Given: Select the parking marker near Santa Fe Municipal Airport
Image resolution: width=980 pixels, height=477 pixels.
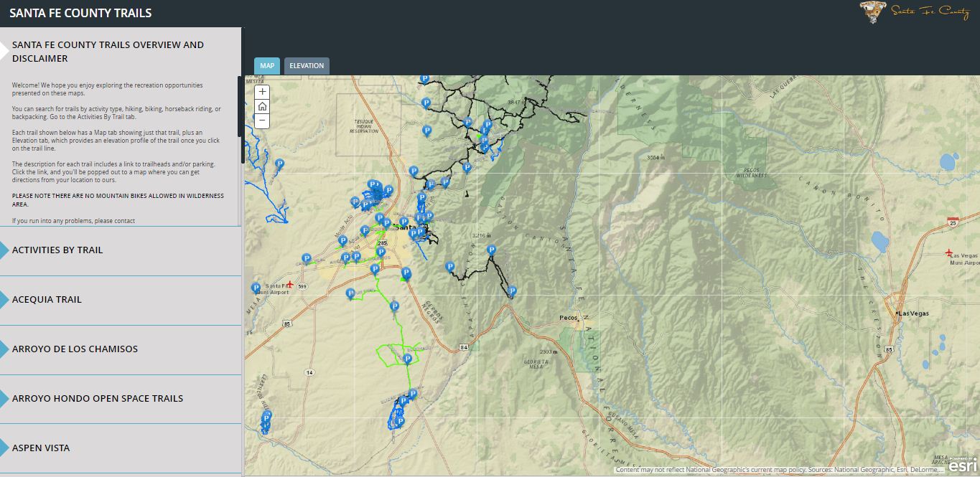Looking at the screenshot, I should pyautogui.click(x=258, y=286).
